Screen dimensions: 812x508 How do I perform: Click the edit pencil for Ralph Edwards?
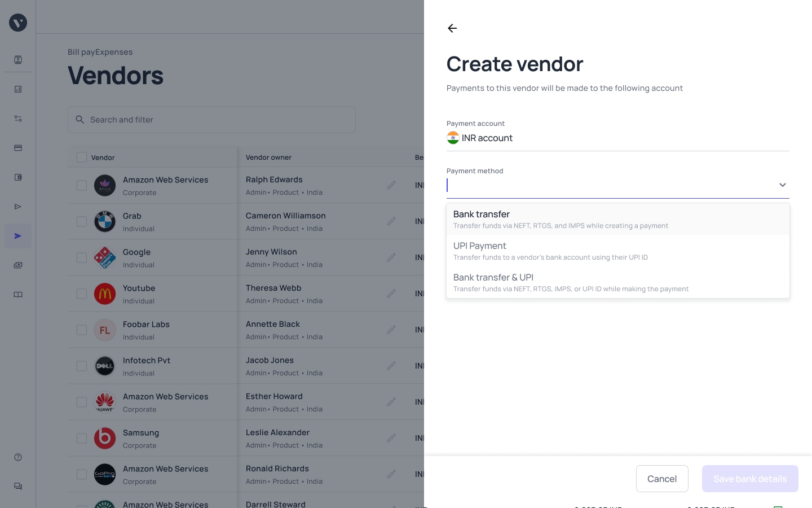(391, 185)
